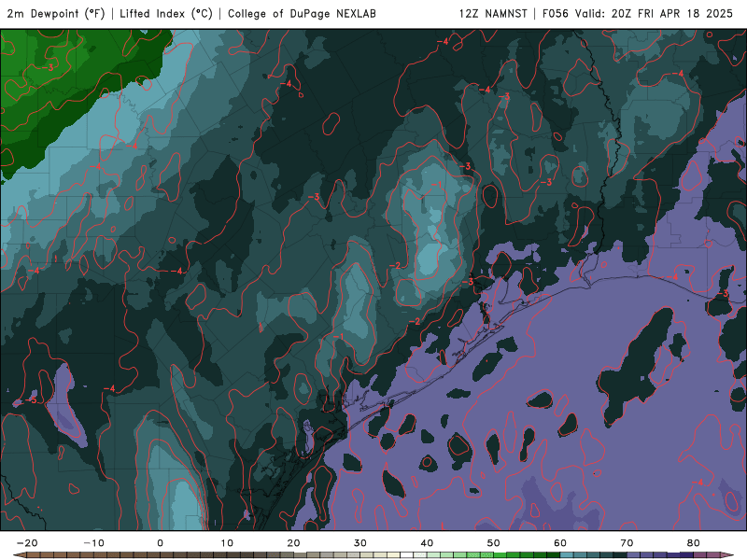Click the "F056" forecast hour text
Viewport: 747px width, 560px height.
[x=556, y=14]
